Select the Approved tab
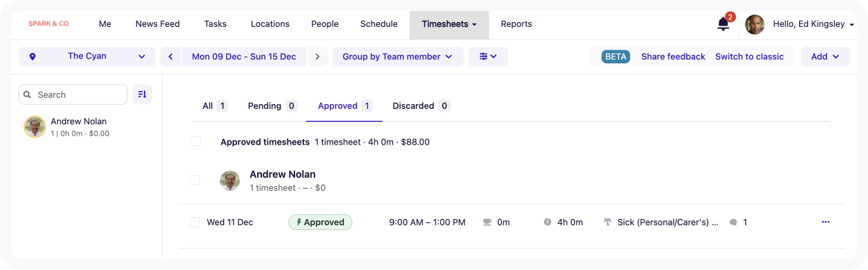Image resolution: width=868 pixels, height=270 pixels. [344, 106]
